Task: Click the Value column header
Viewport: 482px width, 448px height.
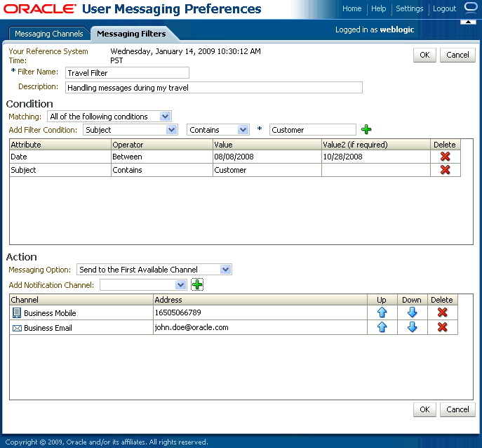Action: (x=267, y=145)
